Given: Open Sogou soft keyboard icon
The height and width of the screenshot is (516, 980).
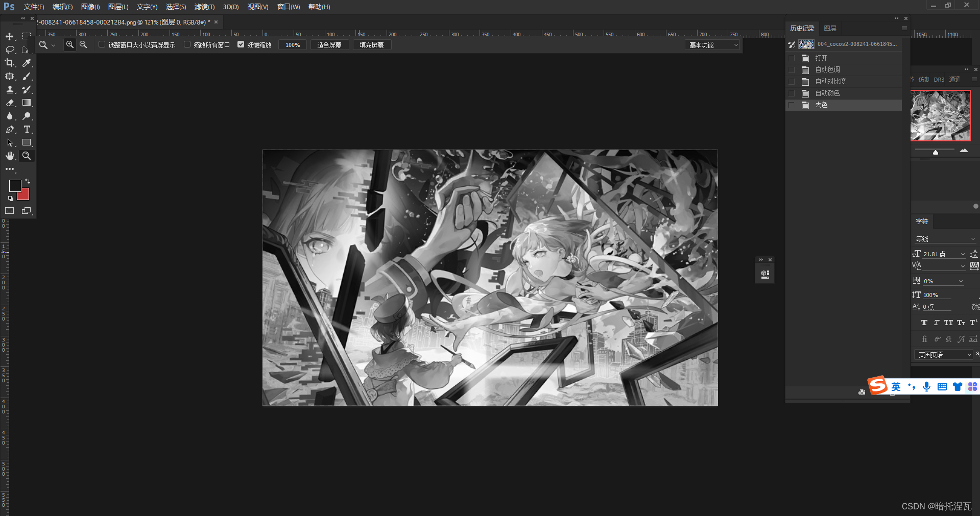Looking at the screenshot, I should click(x=942, y=386).
